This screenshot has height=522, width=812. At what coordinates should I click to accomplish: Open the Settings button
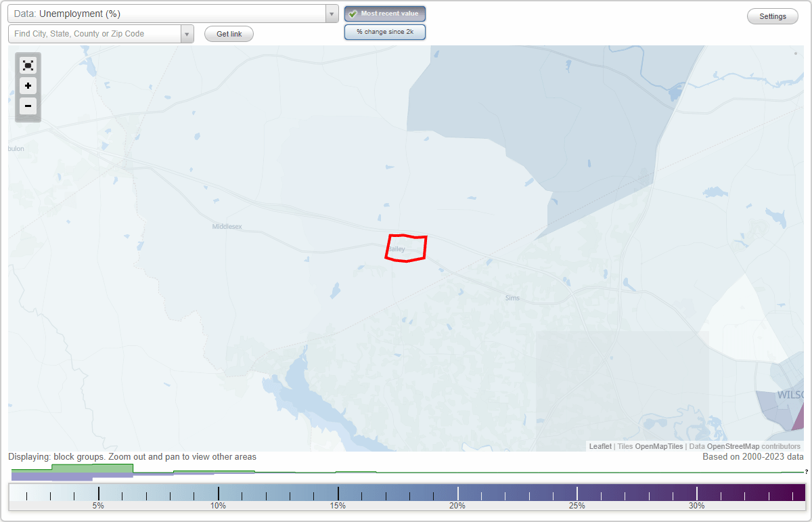[x=773, y=16]
